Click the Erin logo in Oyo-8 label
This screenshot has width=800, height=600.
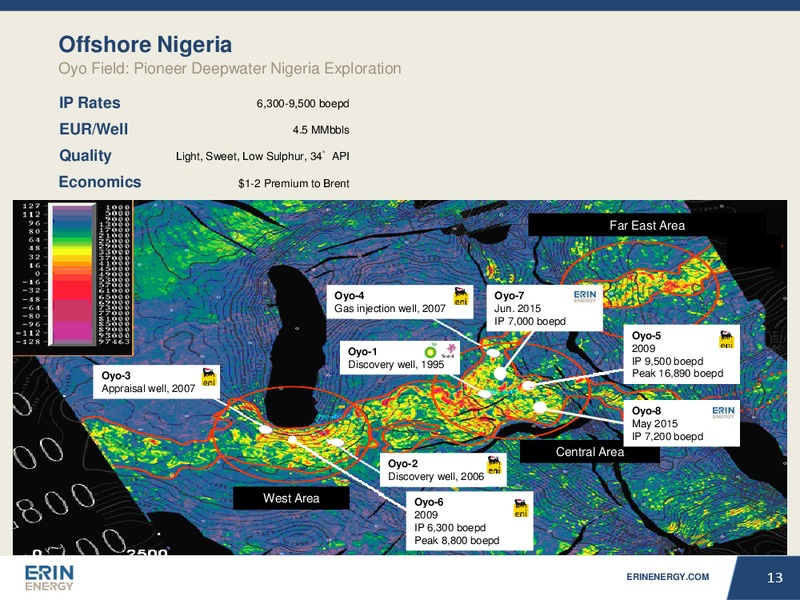723,412
